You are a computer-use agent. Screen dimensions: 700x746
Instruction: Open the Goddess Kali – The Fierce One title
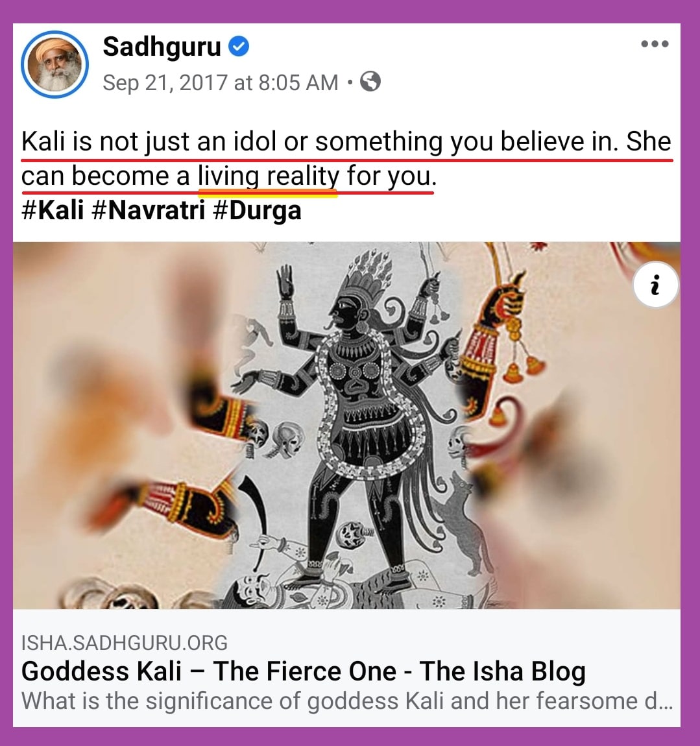click(x=304, y=672)
